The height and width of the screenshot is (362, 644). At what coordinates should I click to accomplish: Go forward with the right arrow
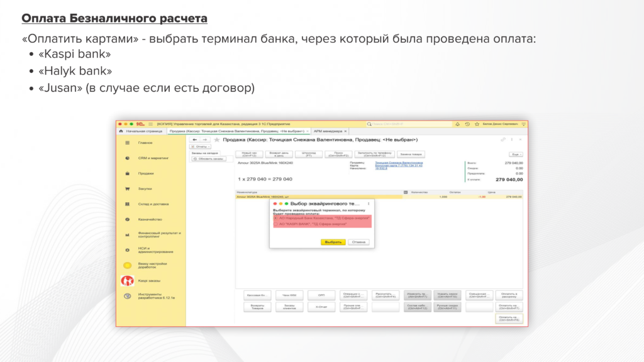pos(204,140)
